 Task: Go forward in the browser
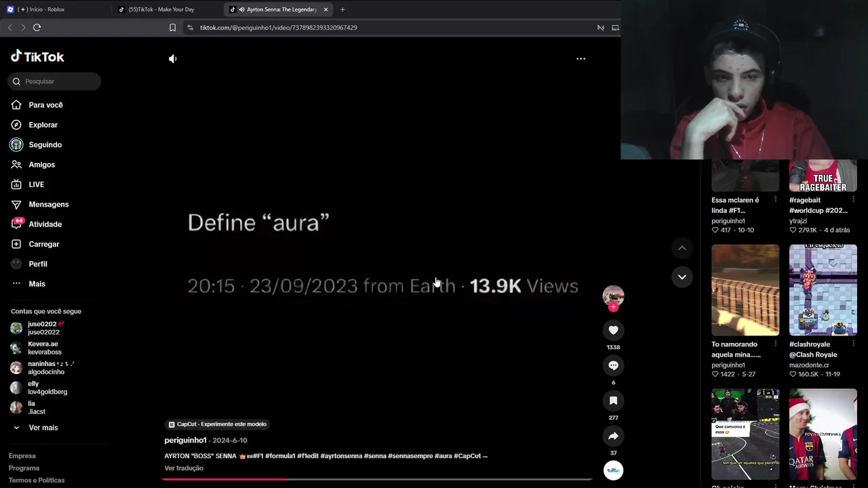(23, 28)
